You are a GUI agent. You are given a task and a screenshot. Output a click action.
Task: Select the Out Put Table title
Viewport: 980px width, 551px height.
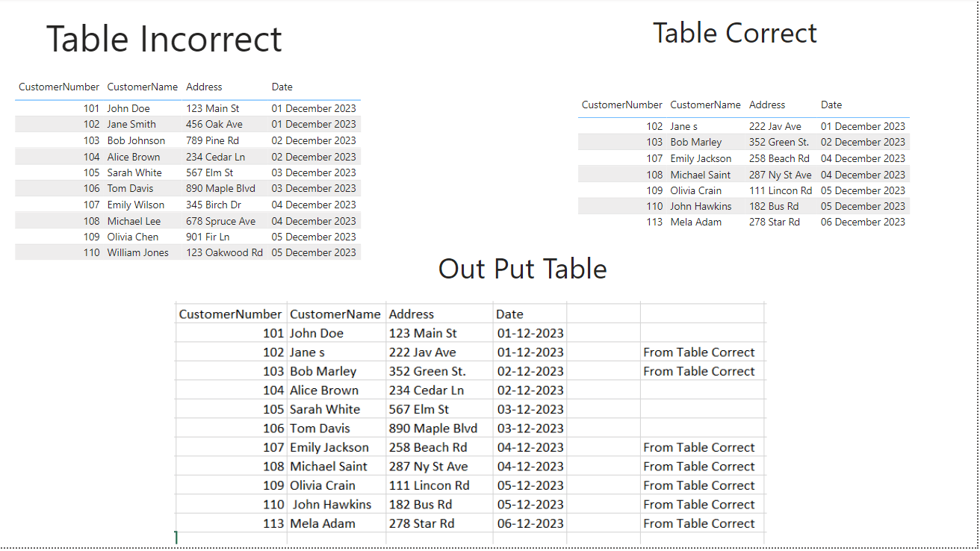coord(522,269)
